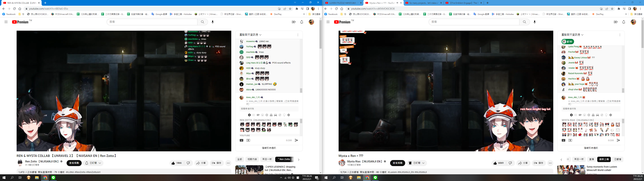Open LINE app from left taskbar
Image resolution: width=644 pixels, height=181 pixels.
(53, 178)
